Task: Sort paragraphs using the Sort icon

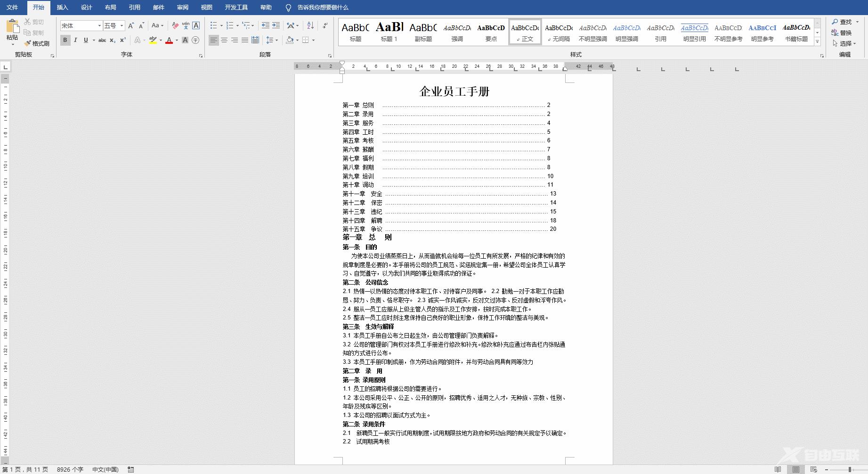Action: point(310,25)
